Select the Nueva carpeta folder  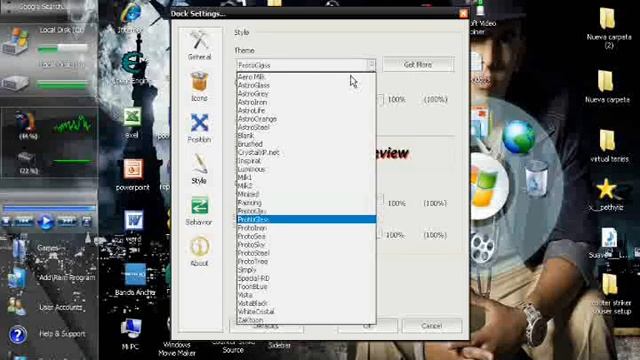coord(607,87)
